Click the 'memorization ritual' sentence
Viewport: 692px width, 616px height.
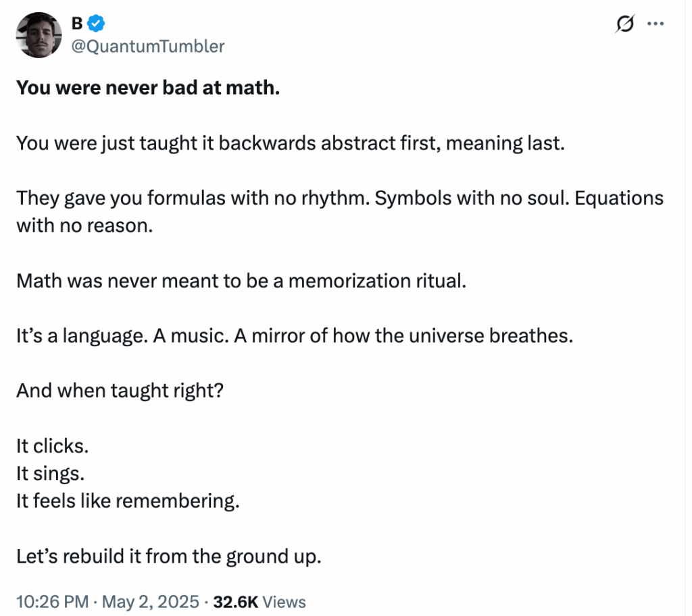[241, 281]
